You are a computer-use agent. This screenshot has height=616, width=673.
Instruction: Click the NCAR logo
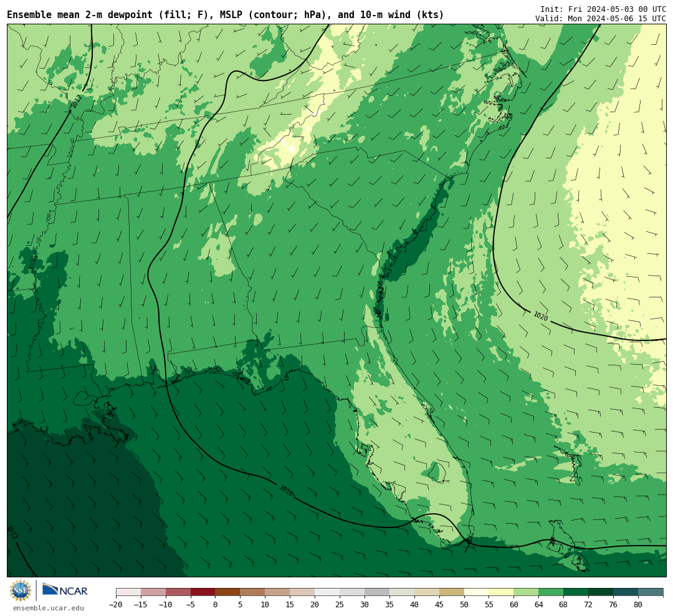point(65,590)
